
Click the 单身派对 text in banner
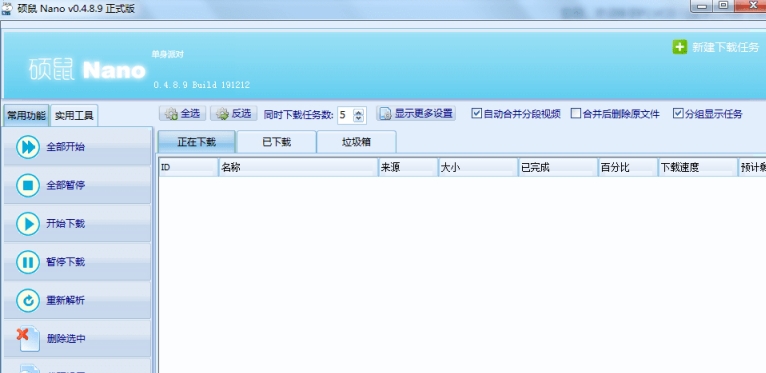point(168,55)
